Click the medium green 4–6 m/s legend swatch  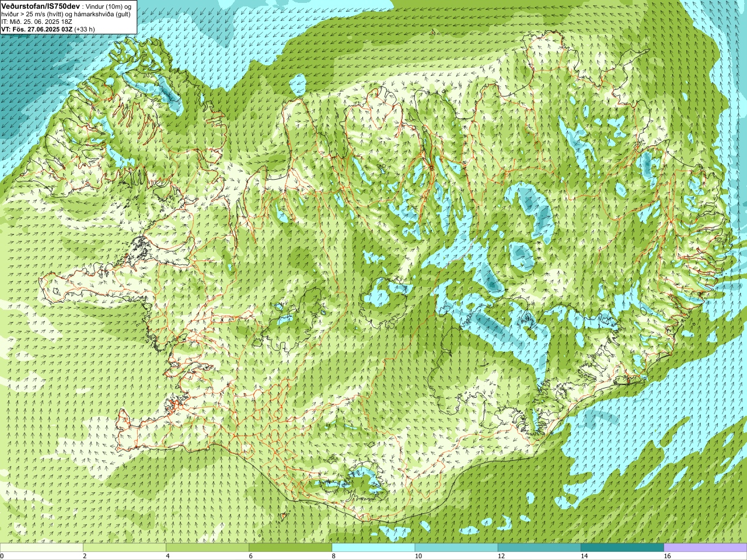pyautogui.click(x=207, y=548)
